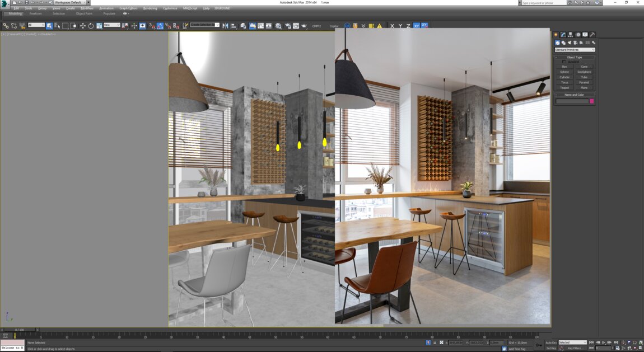Open the Standard Primitives dropdown
The height and width of the screenshot is (352, 644).
(575, 50)
